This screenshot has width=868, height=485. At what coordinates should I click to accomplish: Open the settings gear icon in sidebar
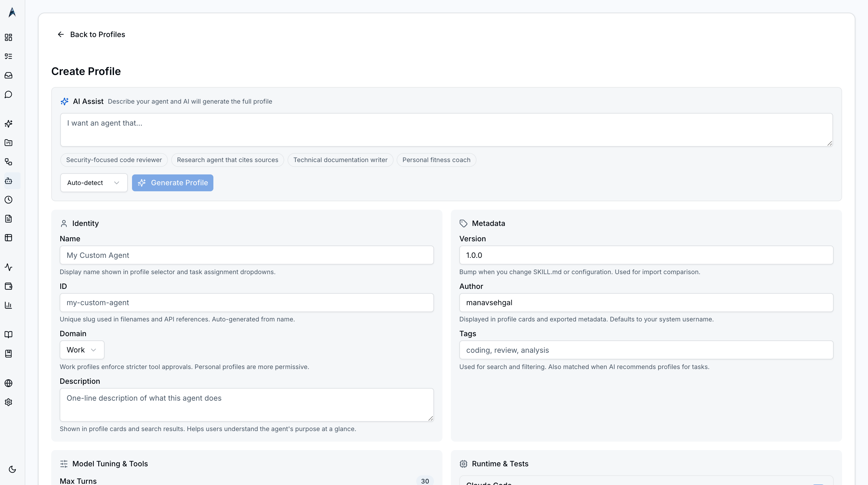pos(8,402)
